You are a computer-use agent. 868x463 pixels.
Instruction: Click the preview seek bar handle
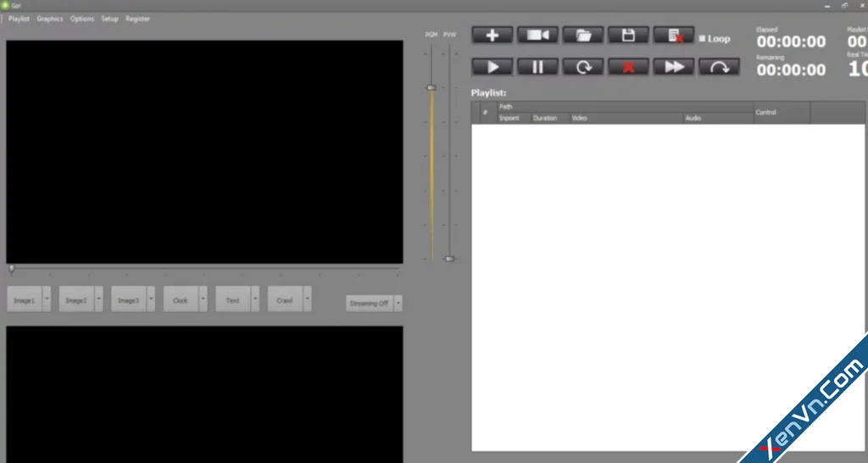12,269
